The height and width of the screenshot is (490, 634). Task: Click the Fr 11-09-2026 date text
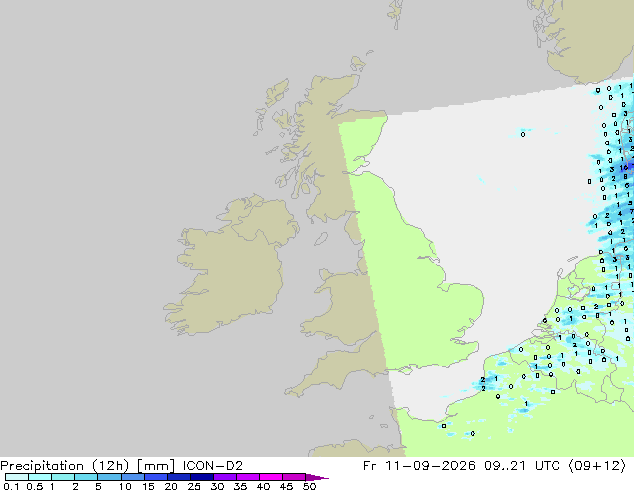pyautogui.click(x=419, y=466)
